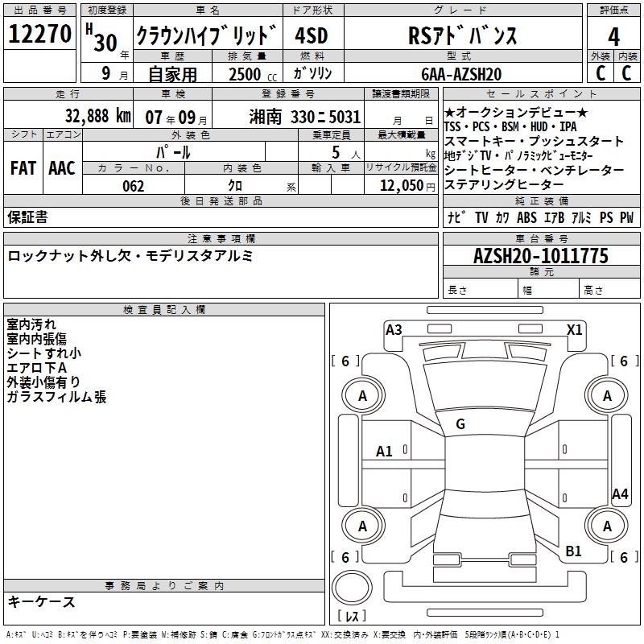This screenshot has width=644, height=644.
Task: Click TV in genuine equipment row
Action: (x=481, y=217)
